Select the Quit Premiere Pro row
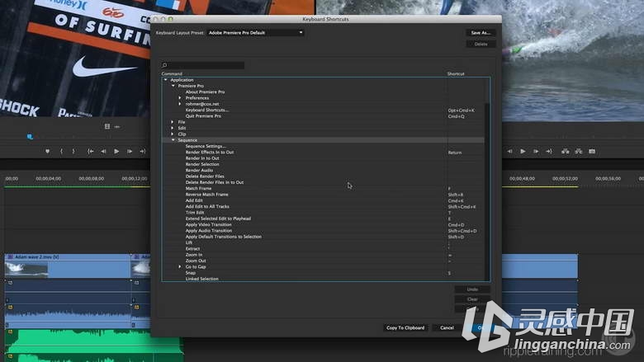The width and height of the screenshot is (644, 362). [x=323, y=116]
